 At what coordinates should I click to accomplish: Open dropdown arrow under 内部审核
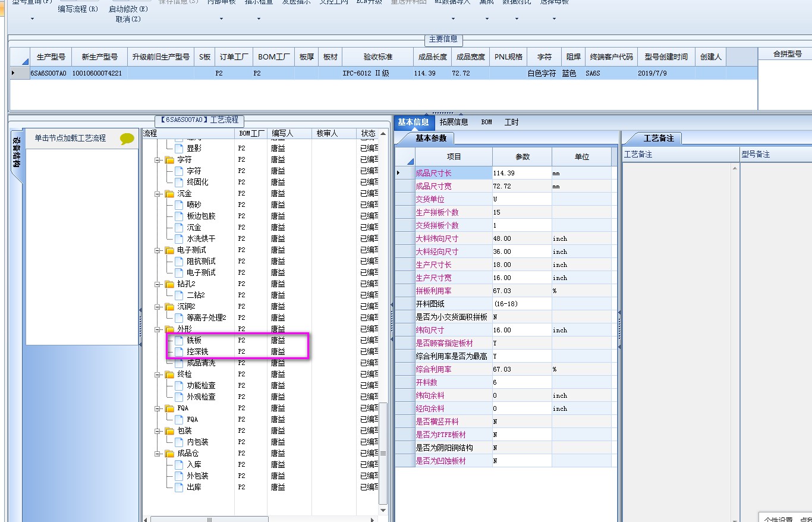click(221, 18)
